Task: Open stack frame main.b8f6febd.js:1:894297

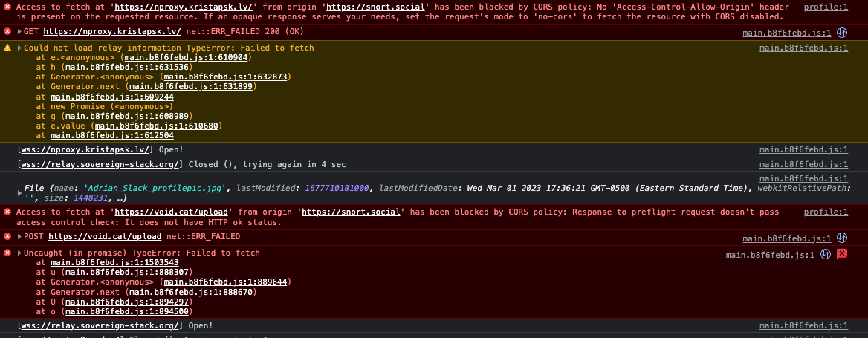Action: point(128,302)
